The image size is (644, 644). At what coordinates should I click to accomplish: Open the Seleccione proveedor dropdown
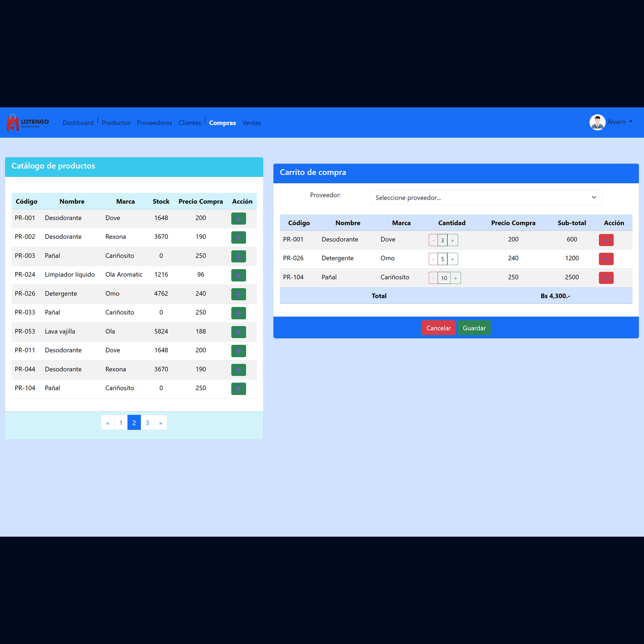pyautogui.click(x=486, y=197)
